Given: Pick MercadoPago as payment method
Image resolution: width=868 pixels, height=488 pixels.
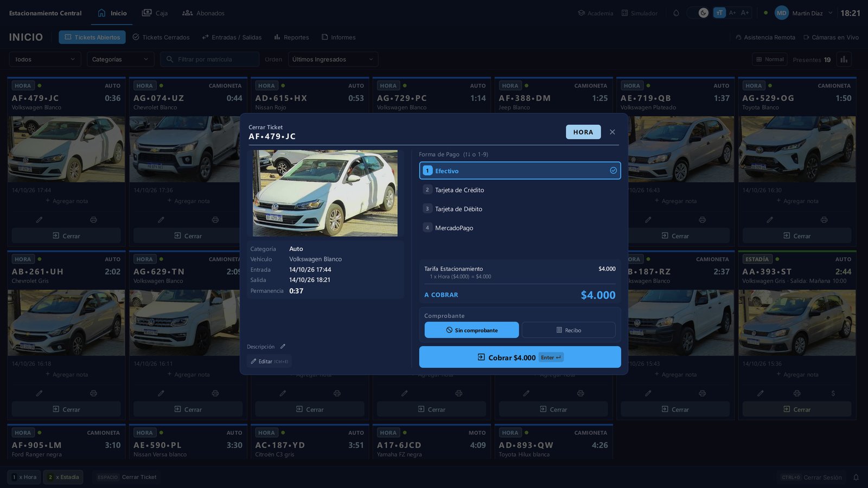Looking at the screenshot, I should pos(520,228).
